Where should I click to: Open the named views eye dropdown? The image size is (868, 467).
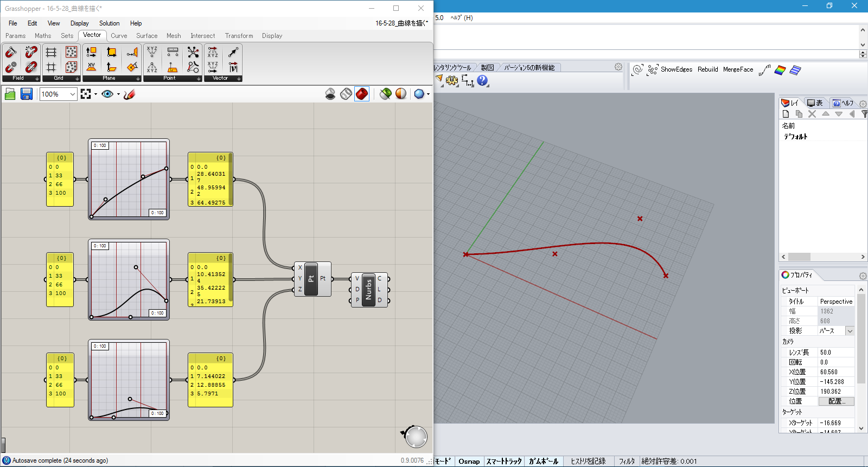click(118, 94)
